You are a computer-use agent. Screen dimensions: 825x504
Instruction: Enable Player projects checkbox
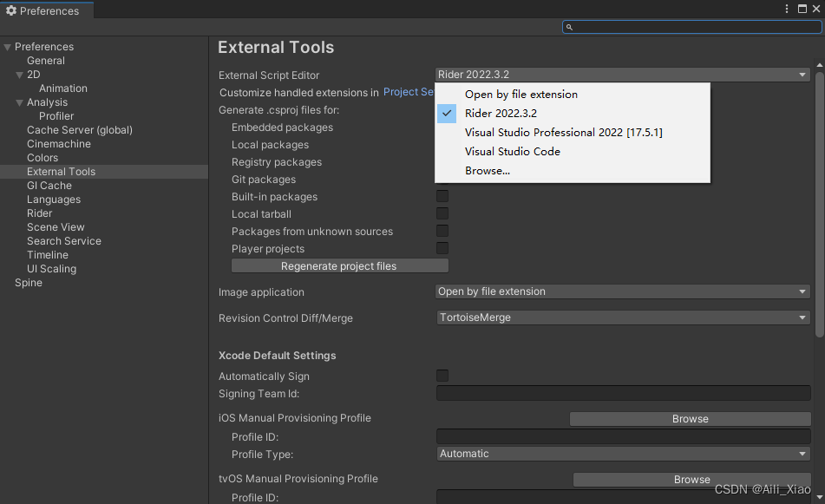pos(442,248)
